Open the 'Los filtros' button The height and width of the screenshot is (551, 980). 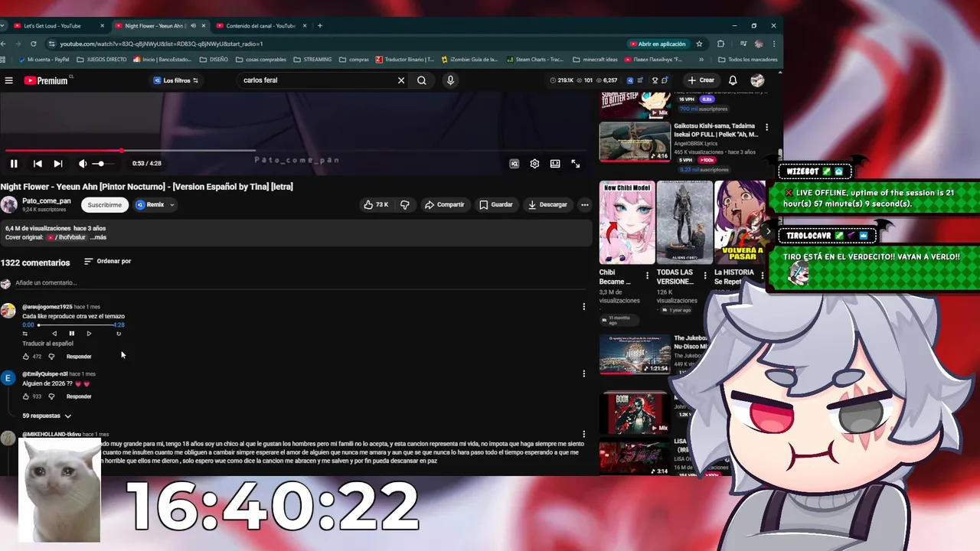pyautogui.click(x=175, y=80)
